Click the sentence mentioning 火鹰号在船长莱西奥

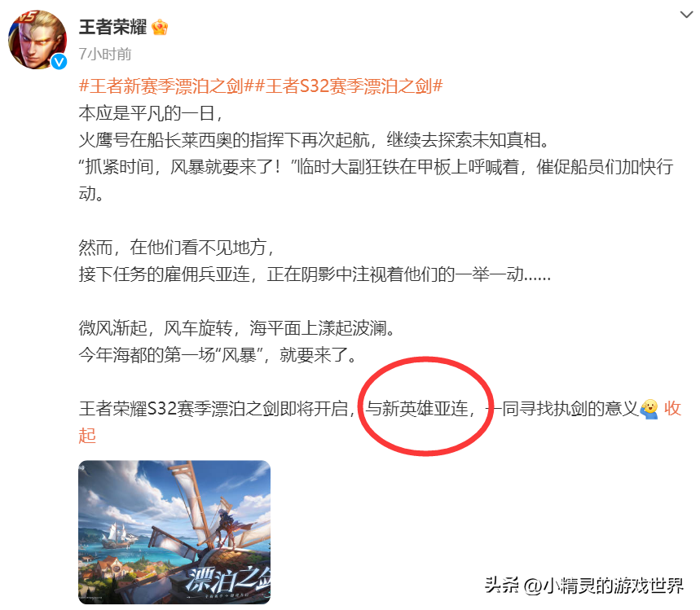click(x=314, y=140)
